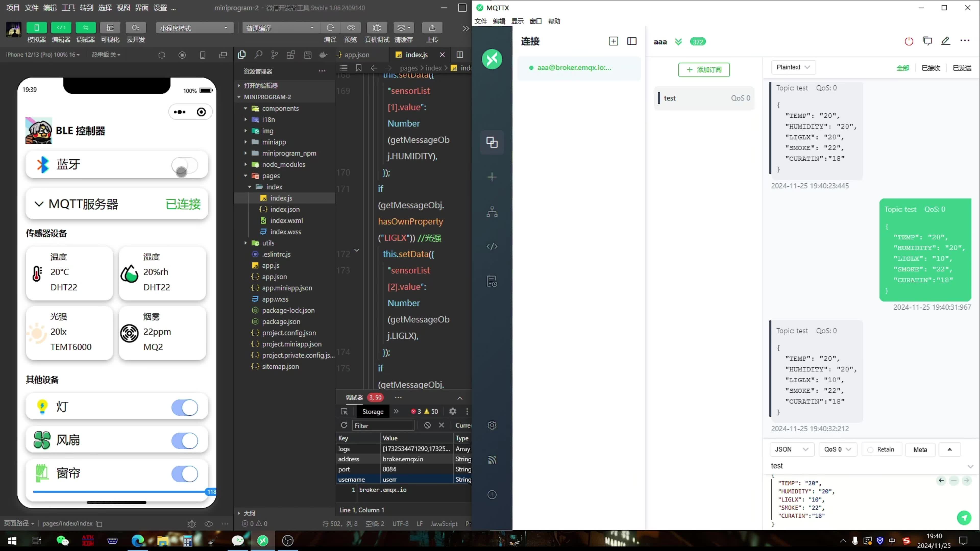Edit the aaa connection pencil icon
The image size is (980, 551).
945,41
